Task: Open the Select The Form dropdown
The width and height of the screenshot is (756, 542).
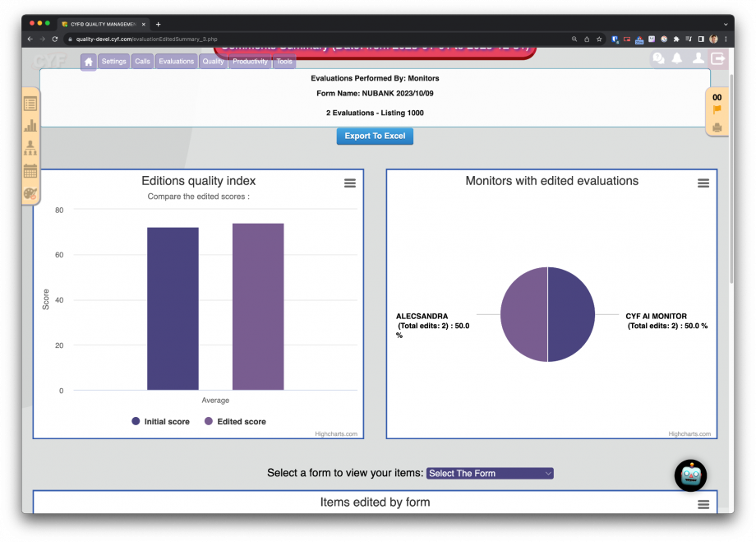Action: pyautogui.click(x=489, y=473)
